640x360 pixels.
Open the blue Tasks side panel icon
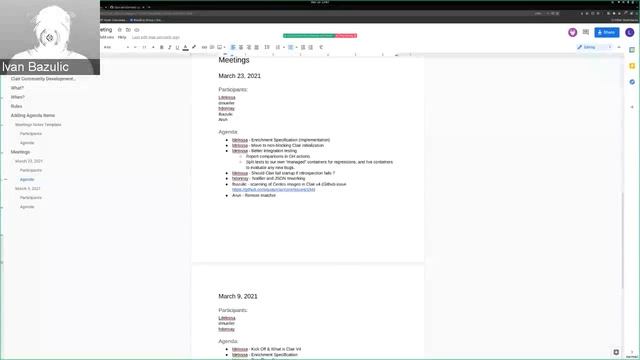632,82
